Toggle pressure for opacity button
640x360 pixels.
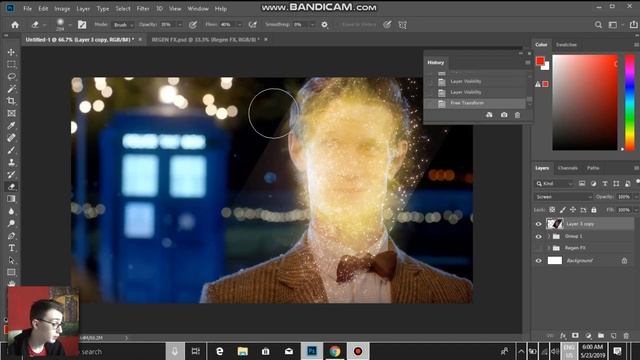(x=193, y=25)
